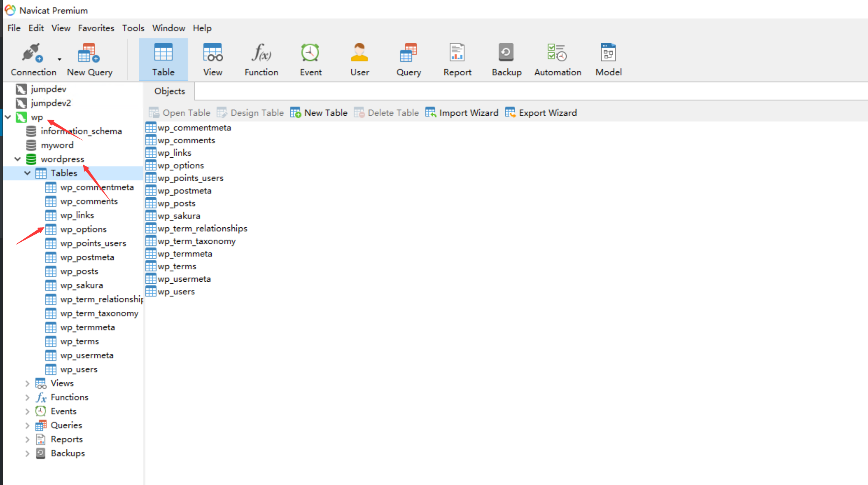Collapse the Tables tree node
Viewport: 868px width, 485px height.
click(x=27, y=173)
